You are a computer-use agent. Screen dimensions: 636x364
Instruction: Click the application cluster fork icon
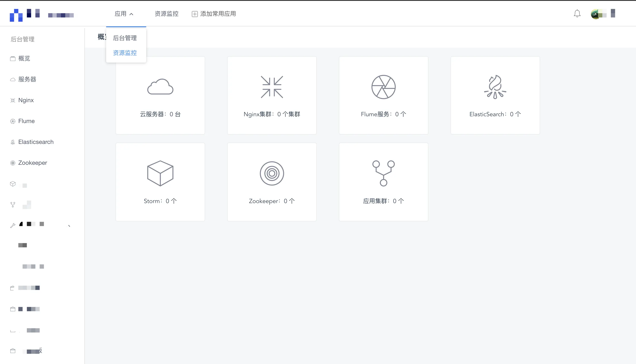click(x=383, y=173)
